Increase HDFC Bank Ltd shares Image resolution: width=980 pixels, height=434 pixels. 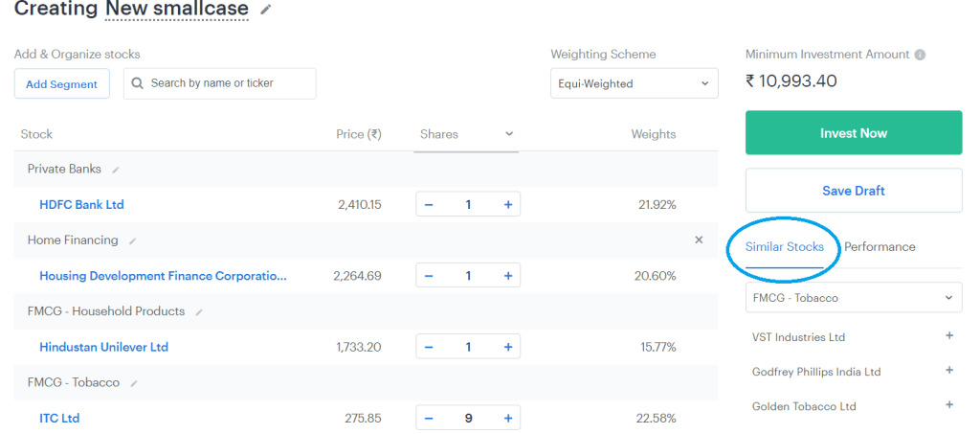[508, 204]
